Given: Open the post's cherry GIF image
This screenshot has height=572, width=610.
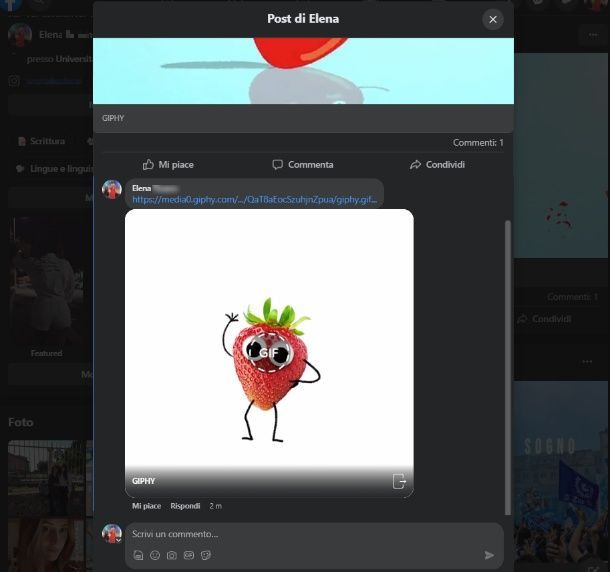Looking at the screenshot, I should 303,71.
